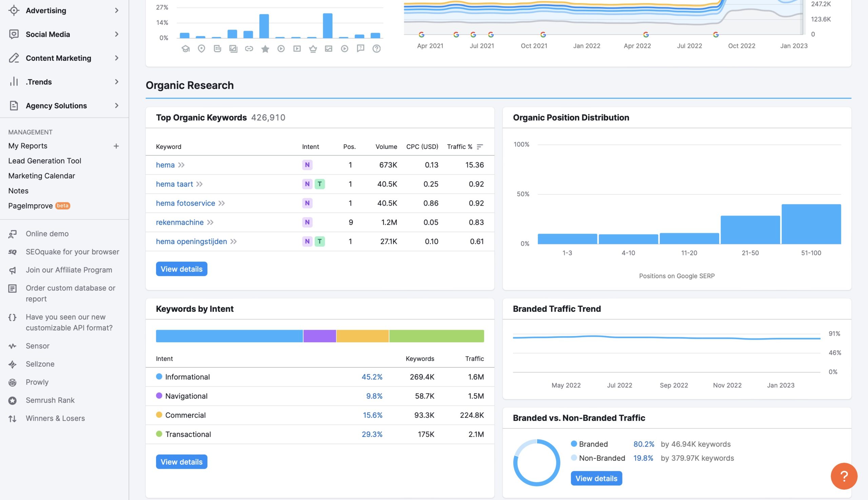Click the Content Marketing pencil icon
Screen dimensions: 868x500
pyautogui.click(x=14, y=58)
